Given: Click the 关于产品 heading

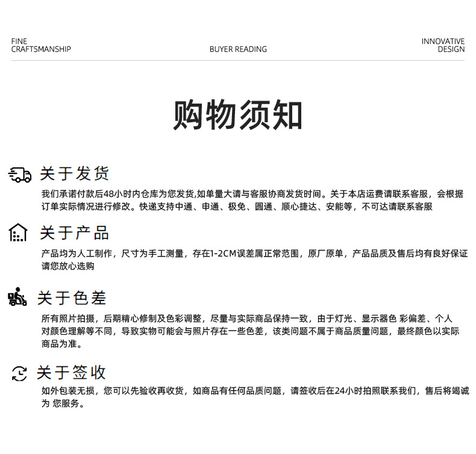Looking at the screenshot, I should pyautogui.click(x=74, y=233).
